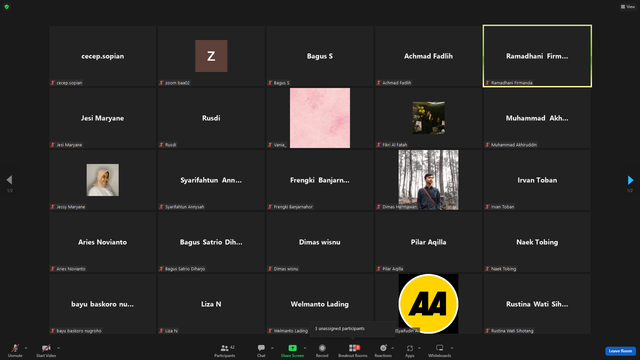Expand Apps options arrow
Viewport: 640px width, 360px height.
coord(419,348)
